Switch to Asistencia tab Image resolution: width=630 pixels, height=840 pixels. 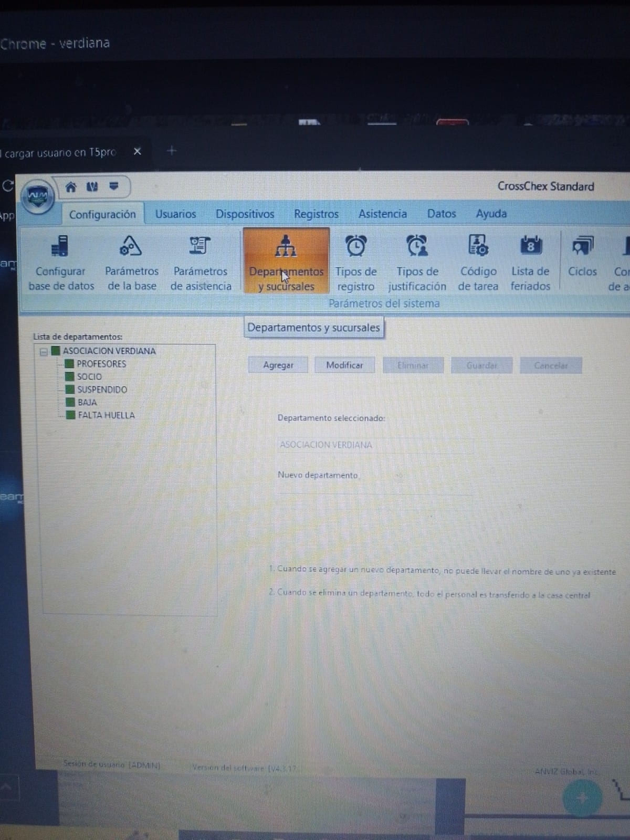[x=383, y=214]
